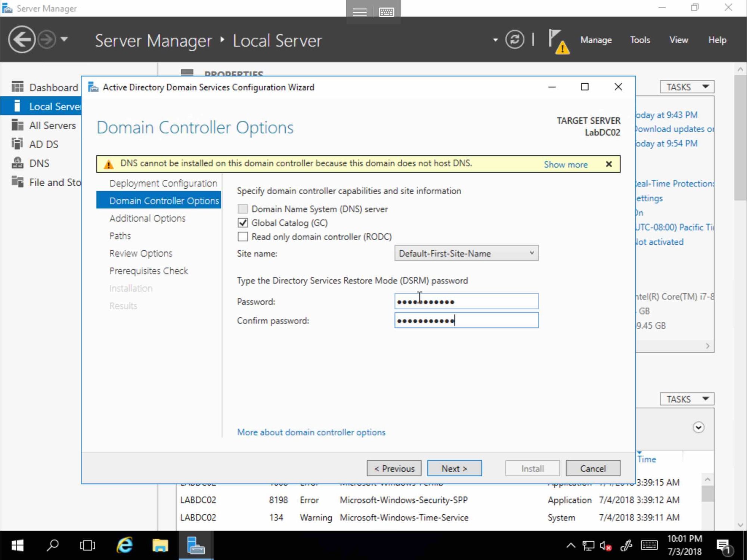This screenshot has width=747, height=560.
Task: Open the Site name dropdown
Action: coord(466,253)
